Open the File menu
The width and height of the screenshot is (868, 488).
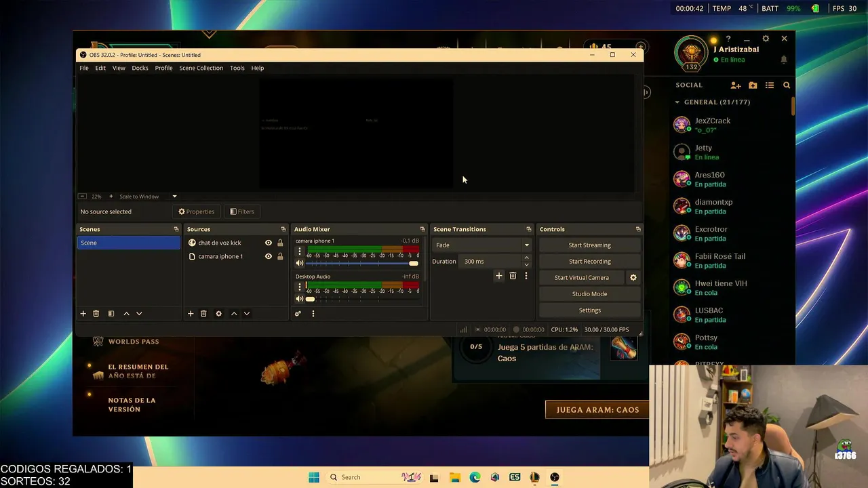[84, 68]
